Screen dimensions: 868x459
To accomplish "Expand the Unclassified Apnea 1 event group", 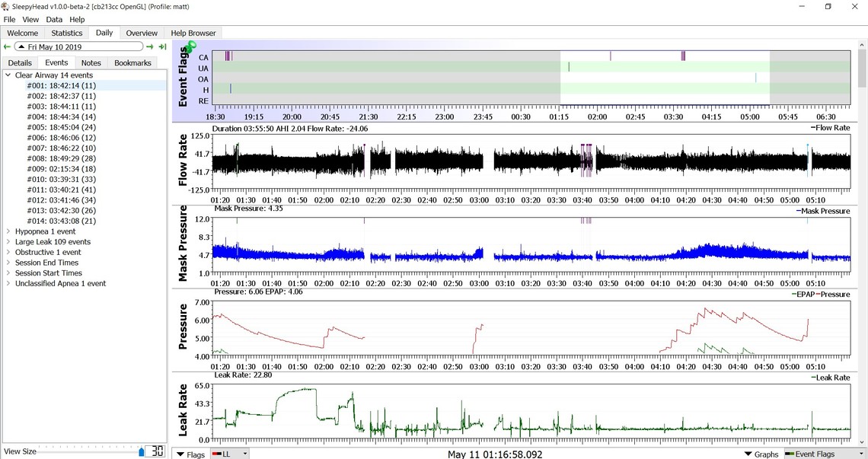I will tap(8, 283).
